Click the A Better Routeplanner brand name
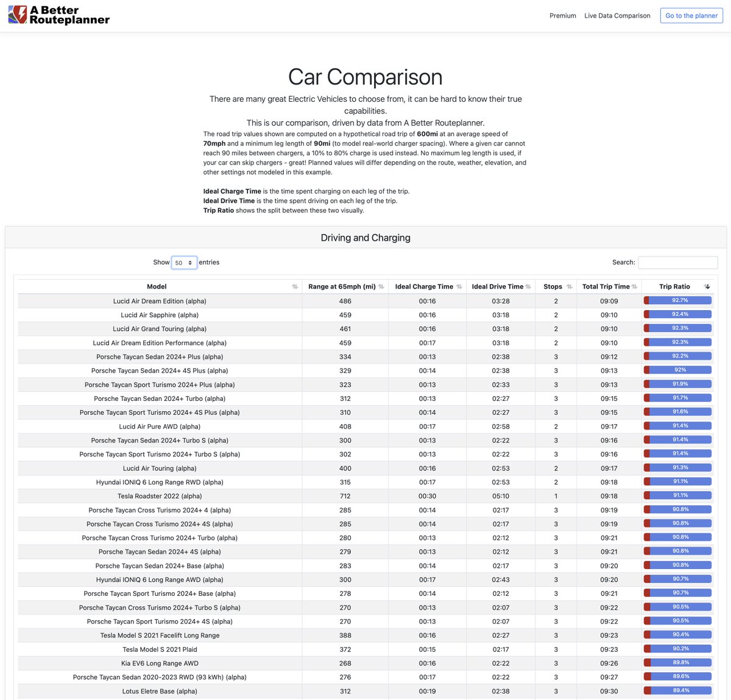Viewport: 731px width, 700px height. point(69,15)
